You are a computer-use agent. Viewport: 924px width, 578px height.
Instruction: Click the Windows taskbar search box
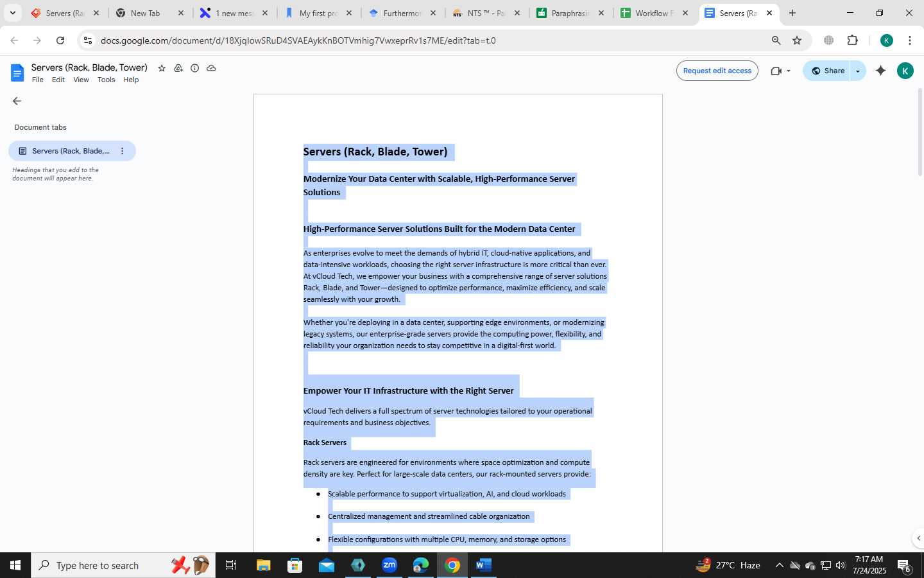[x=122, y=565]
